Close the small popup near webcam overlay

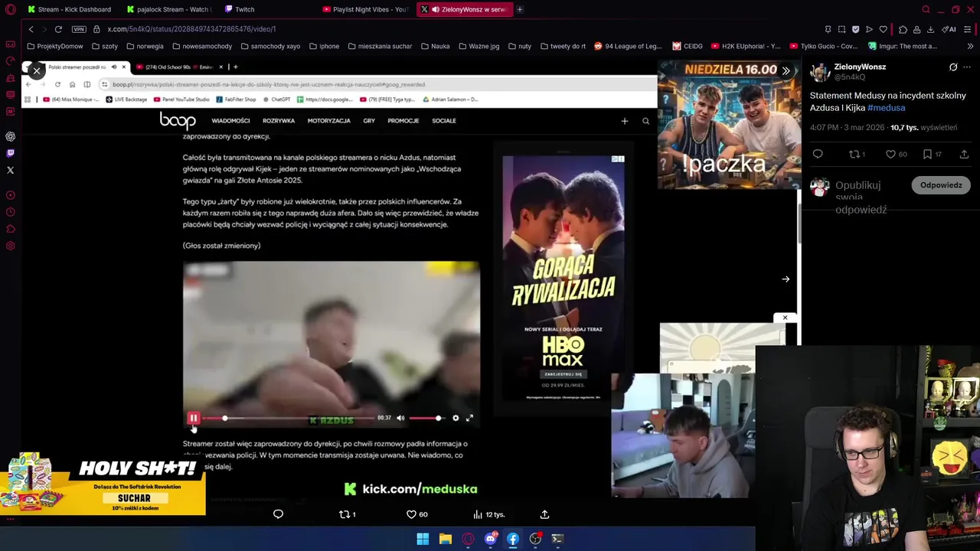785,318
